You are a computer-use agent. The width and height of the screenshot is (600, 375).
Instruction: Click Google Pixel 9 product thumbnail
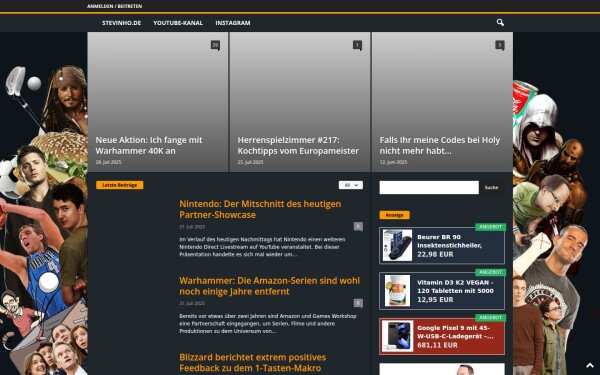pyautogui.click(x=397, y=336)
